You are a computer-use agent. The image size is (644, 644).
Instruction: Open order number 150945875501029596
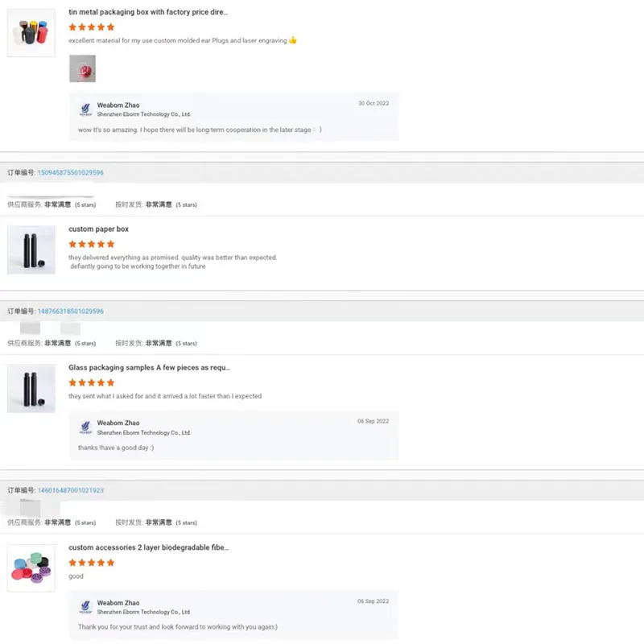71,172
